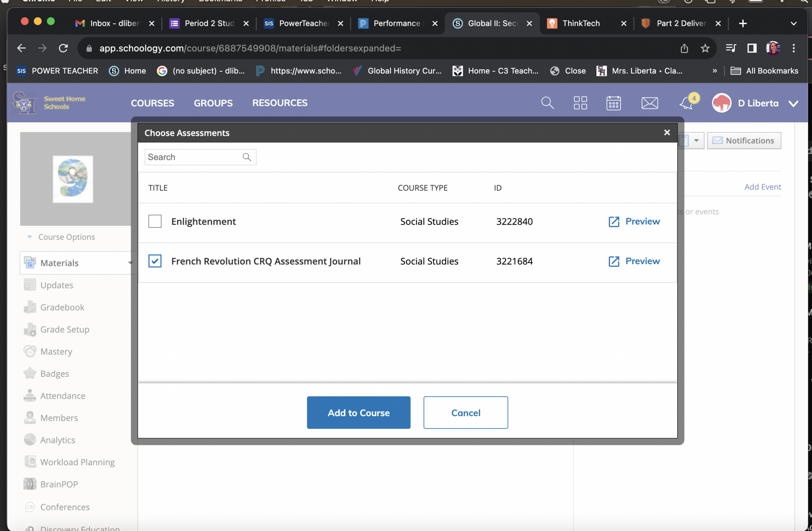Image resolution: width=812 pixels, height=531 pixels.
Task: Bookmark page with the star icon
Action: tap(705, 48)
